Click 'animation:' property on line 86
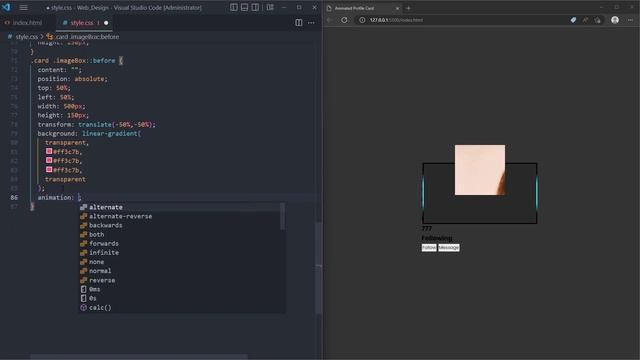The width and height of the screenshot is (640, 360). tap(56, 198)
